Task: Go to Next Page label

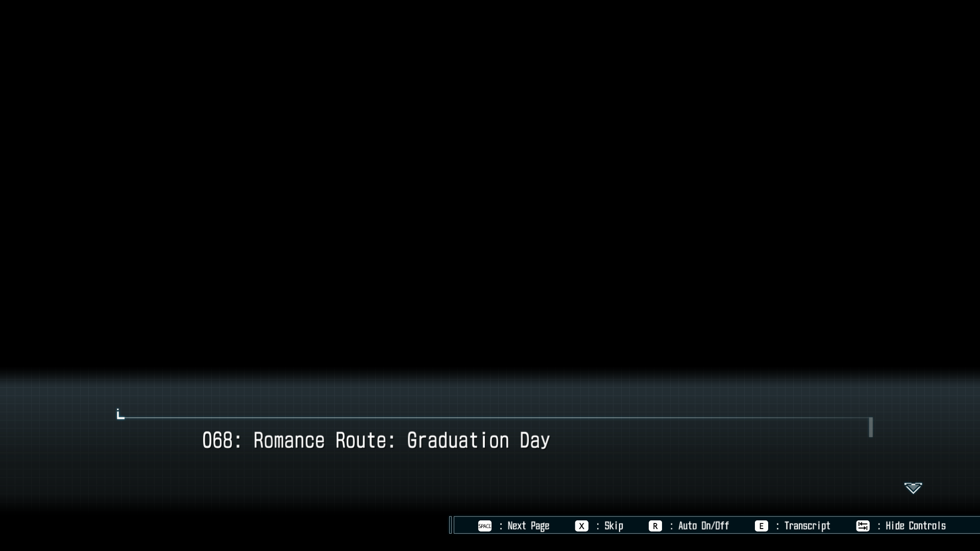Action: click(528, 526)
